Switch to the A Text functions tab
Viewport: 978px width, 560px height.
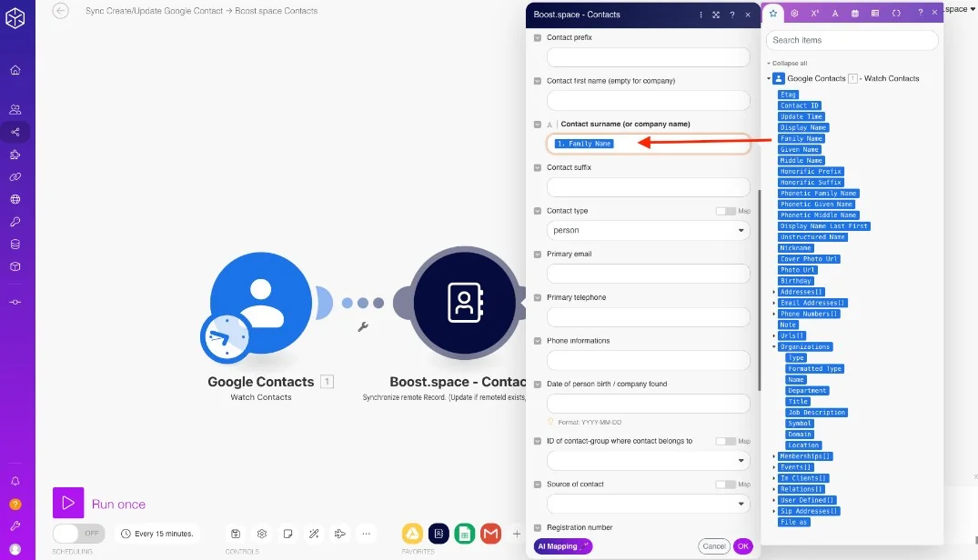click(x=835, y=13)
